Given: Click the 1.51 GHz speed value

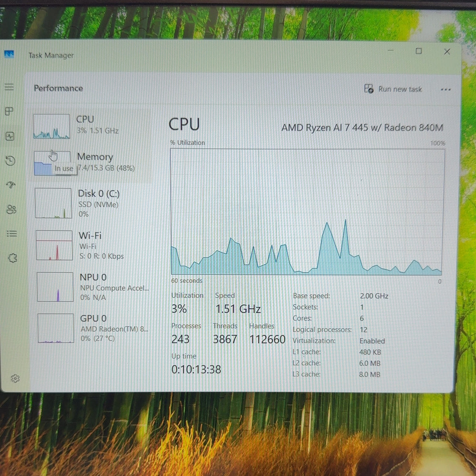Looking at the screenshot, I should pos(238,309).
